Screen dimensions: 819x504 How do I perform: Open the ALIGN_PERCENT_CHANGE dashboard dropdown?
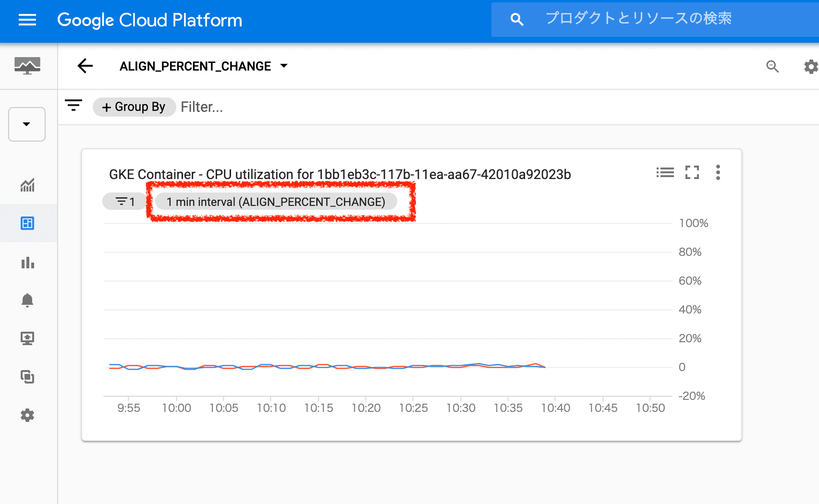(x=204, y=66)
